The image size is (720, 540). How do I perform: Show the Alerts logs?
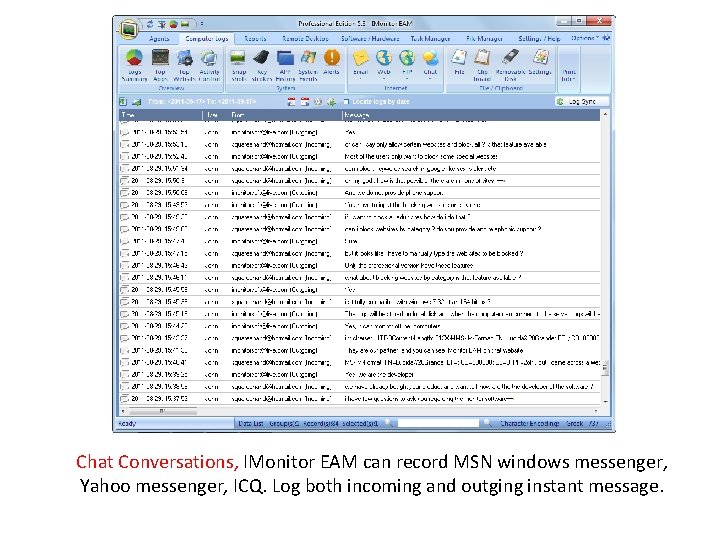(332, 62)
